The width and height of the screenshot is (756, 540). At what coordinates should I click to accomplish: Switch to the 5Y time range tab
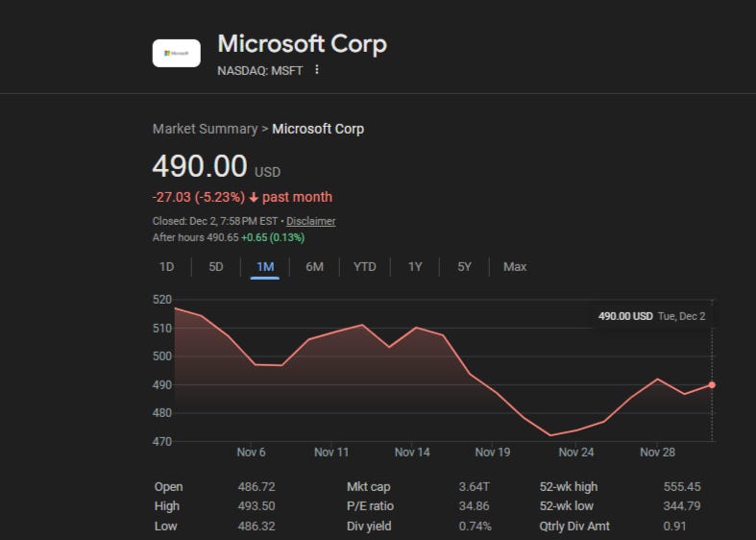click(464, 266)
